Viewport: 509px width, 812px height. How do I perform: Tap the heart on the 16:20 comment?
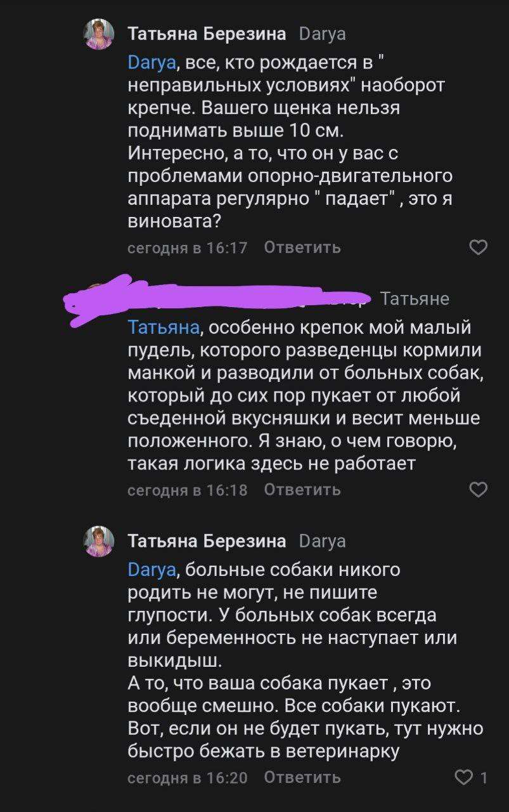pos(465,777)
